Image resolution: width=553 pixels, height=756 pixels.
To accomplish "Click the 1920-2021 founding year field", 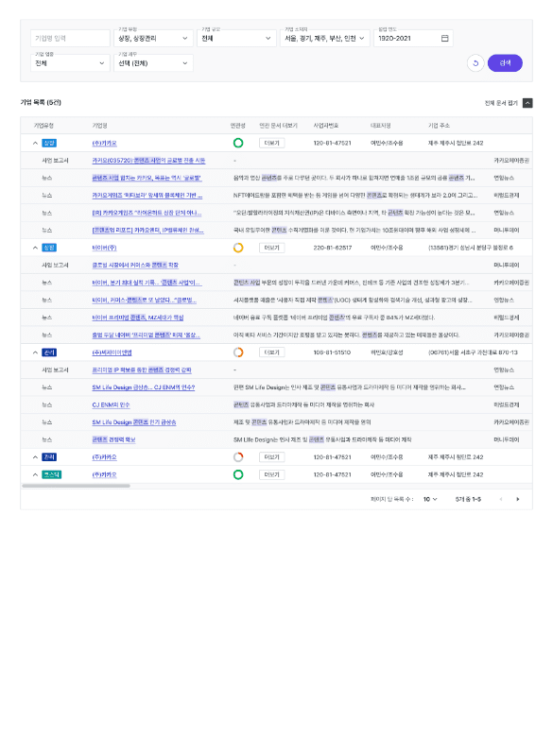I will [413, 38].
